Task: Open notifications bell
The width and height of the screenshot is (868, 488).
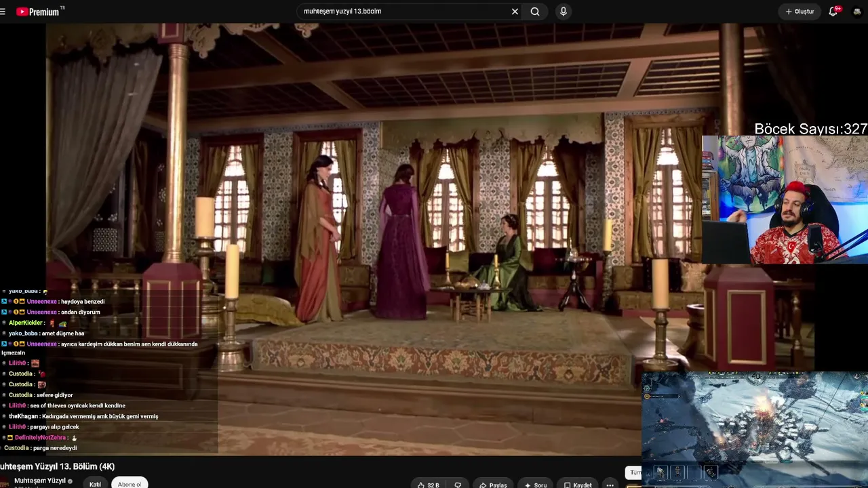Action: (833, 12)
